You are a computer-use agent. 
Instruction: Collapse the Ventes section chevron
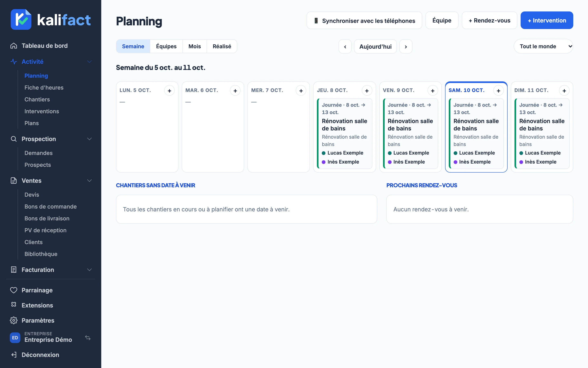click(x=89, y=181)
